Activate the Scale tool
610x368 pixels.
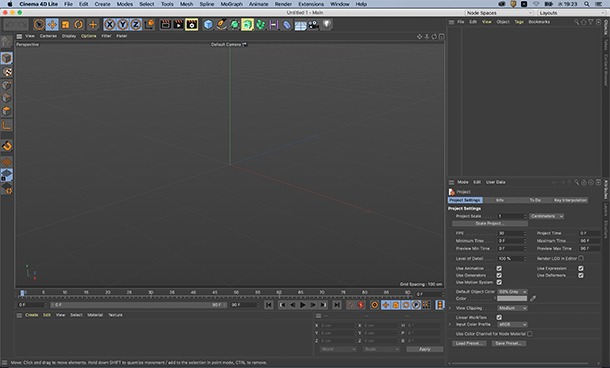pos(65,25)
